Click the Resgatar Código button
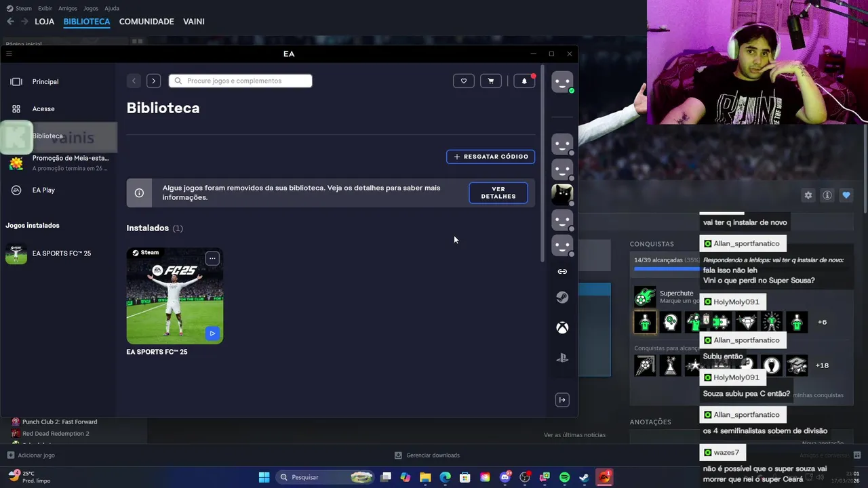Image resolution: width=868 pixels, height=488 pixels. 491,157
